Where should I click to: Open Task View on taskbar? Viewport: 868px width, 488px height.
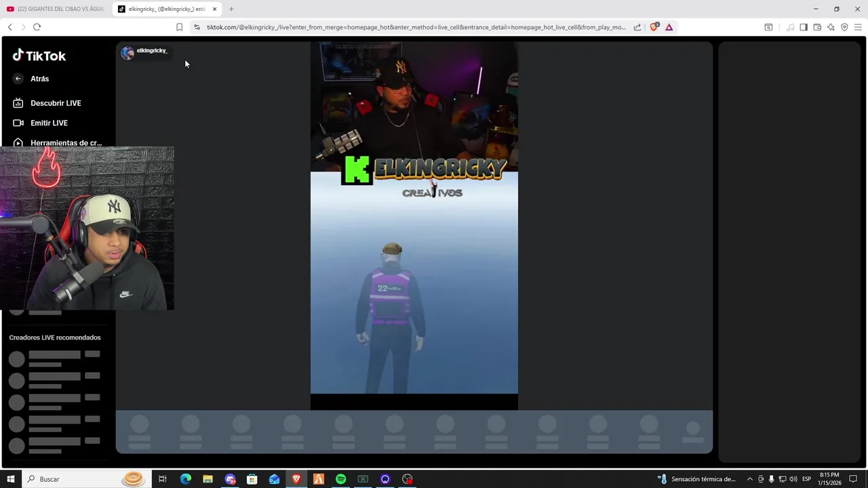coord(163,479)
